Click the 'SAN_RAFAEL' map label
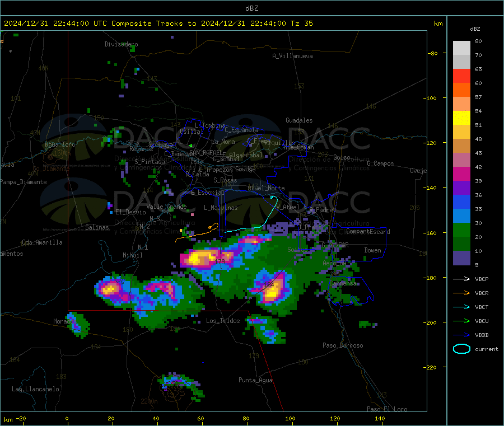 pyautogui.click(x=206, y=152)
